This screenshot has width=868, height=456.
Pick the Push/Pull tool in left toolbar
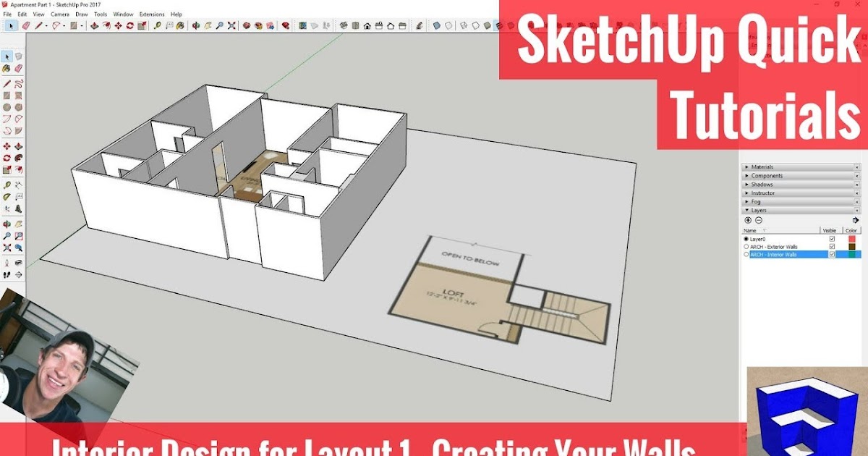coord(18,146)
